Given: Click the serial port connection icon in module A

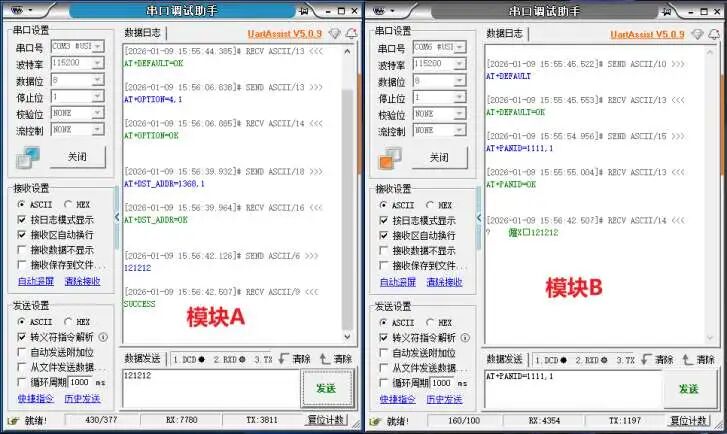Looking at the screenshot, I should point(29,158).
